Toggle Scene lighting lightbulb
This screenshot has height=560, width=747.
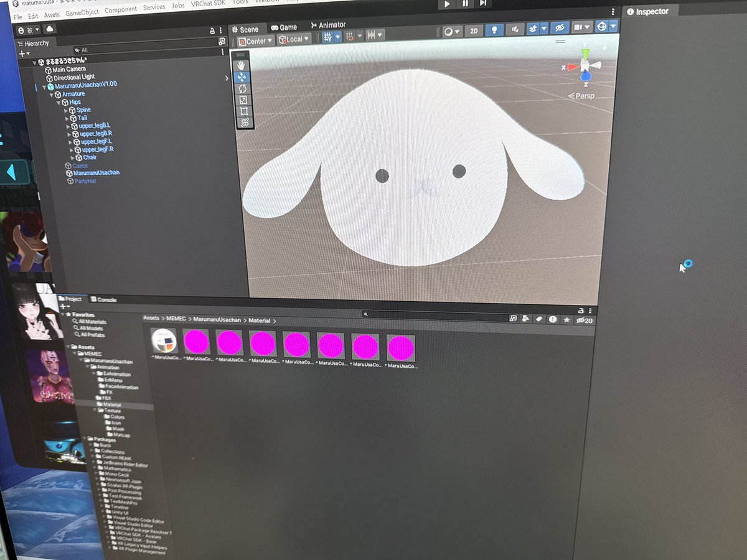point(494,30)
